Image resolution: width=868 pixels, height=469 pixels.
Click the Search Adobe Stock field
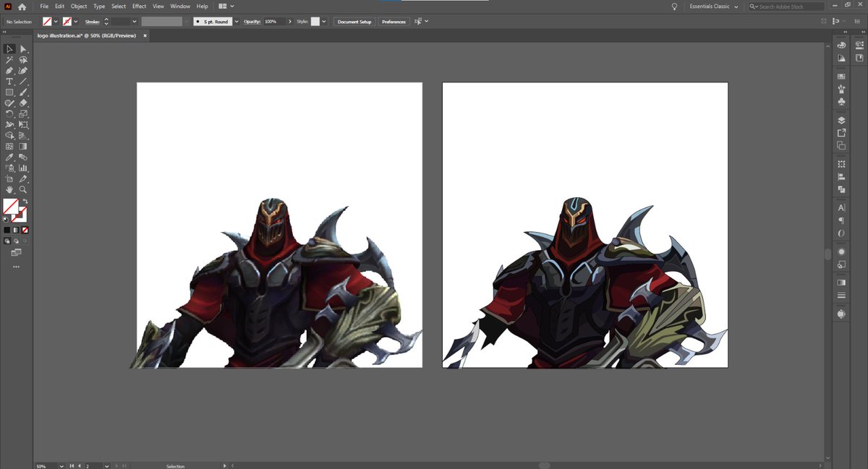click(786, 7)
